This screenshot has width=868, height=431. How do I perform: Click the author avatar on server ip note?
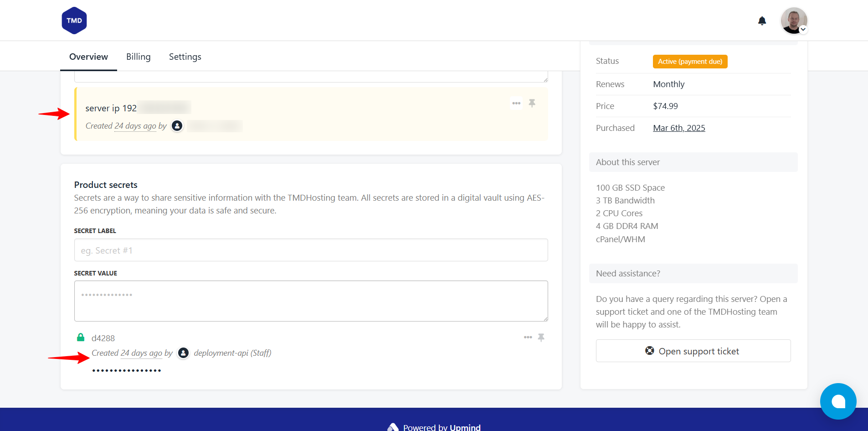coord(177,126)
